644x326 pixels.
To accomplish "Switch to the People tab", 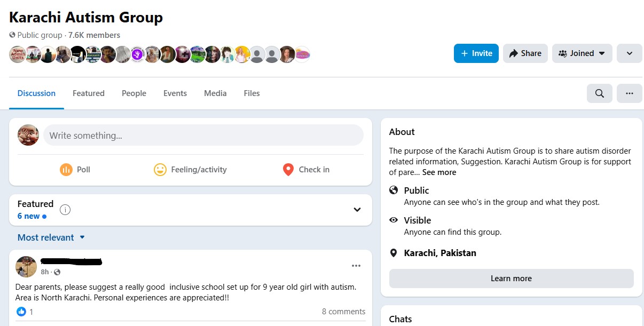I will [x=133, y=93].
